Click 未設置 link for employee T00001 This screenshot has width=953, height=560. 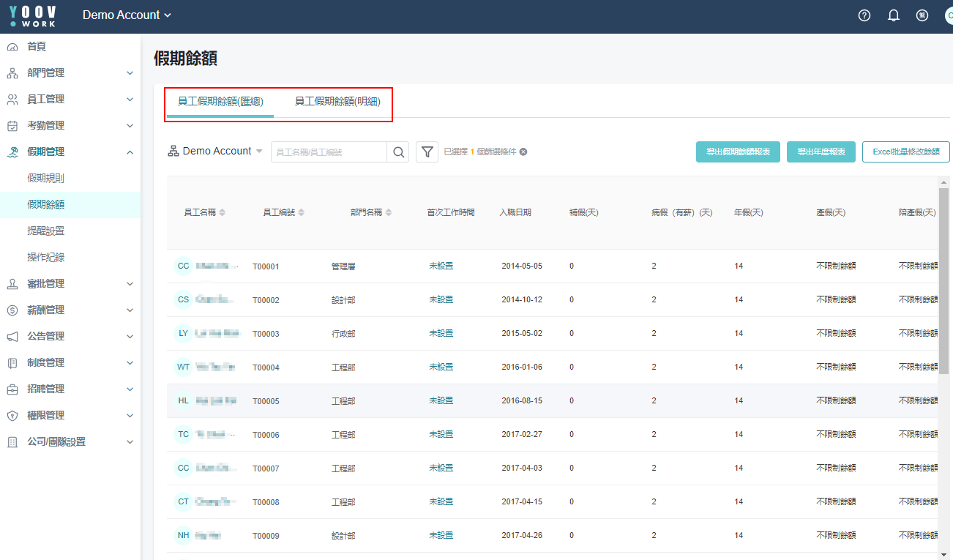[441, 266]
